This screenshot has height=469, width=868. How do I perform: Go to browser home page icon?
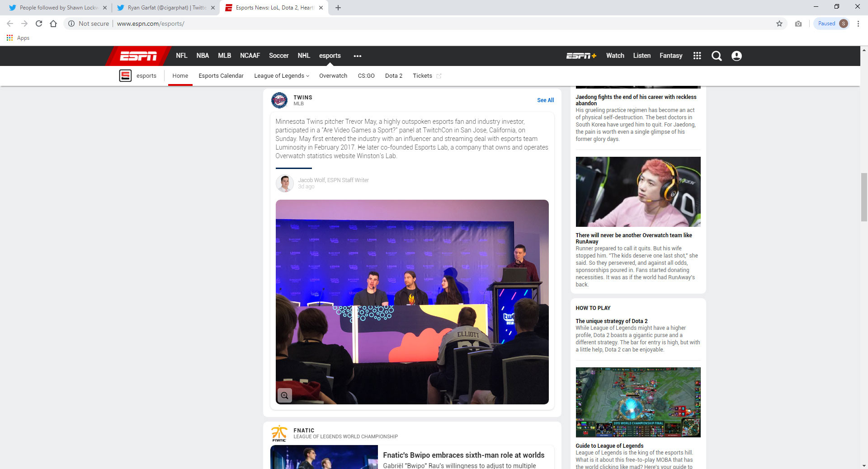point(53,23)
